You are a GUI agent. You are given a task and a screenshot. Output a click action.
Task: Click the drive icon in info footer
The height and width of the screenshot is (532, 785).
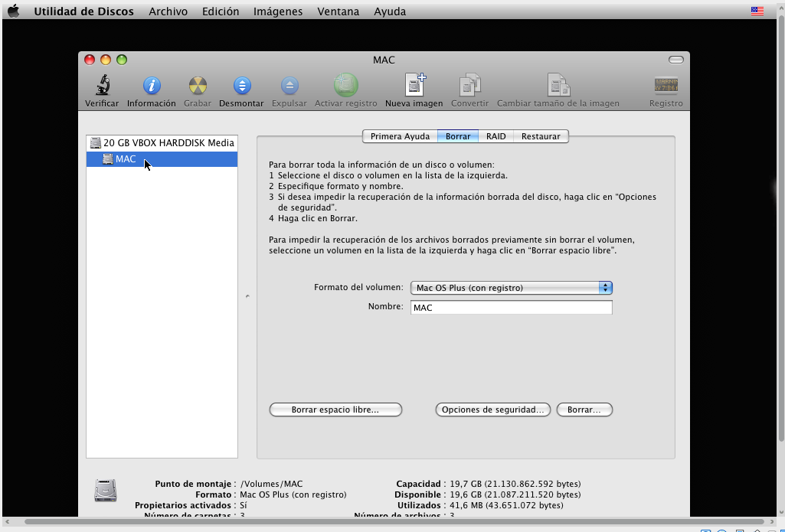(105, 491)
